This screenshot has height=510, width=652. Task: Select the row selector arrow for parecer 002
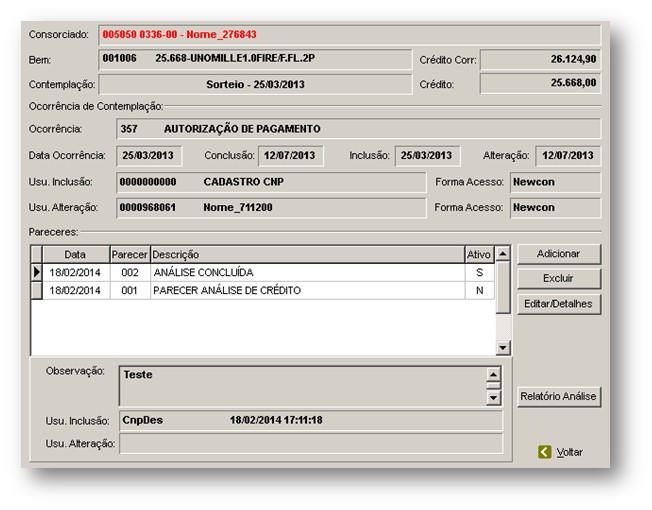click(x=37, y=272)
